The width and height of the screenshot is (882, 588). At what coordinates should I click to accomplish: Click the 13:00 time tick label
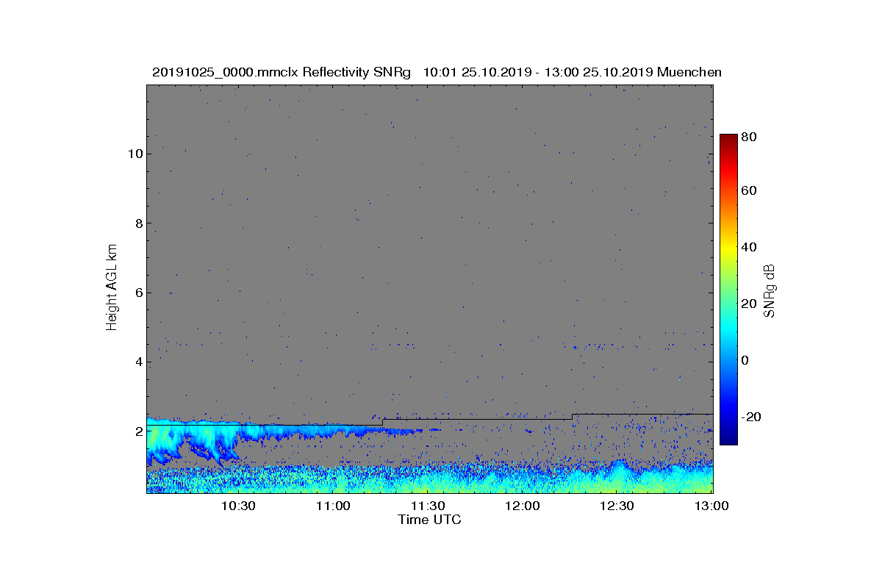point(712,506)
